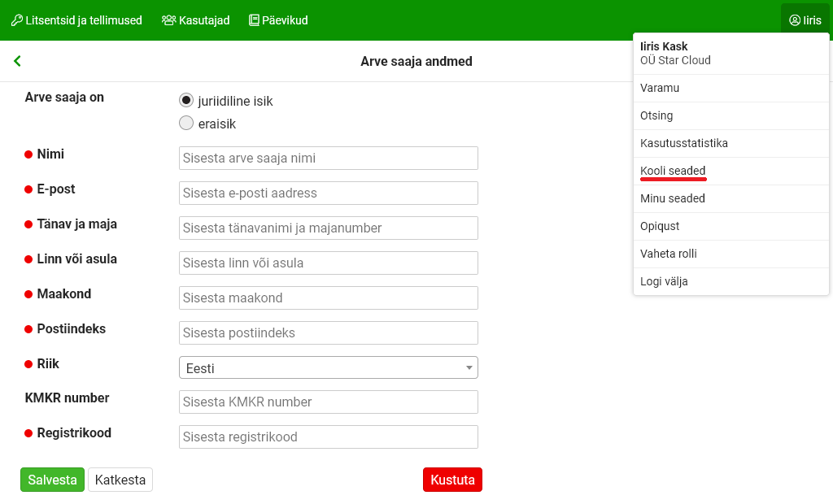Click the green back arrow icon
This screenshot has height=504, width=833.
(17, 61)
